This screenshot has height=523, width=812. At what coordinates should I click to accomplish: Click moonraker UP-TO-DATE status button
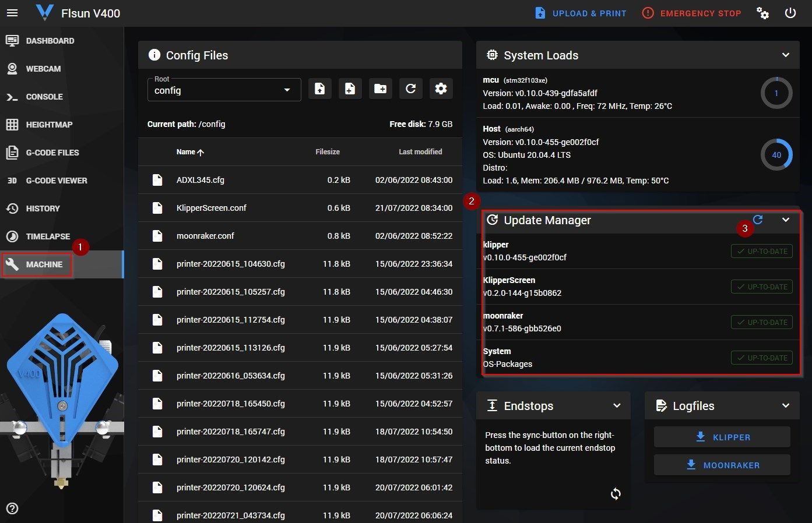(762, 322)
